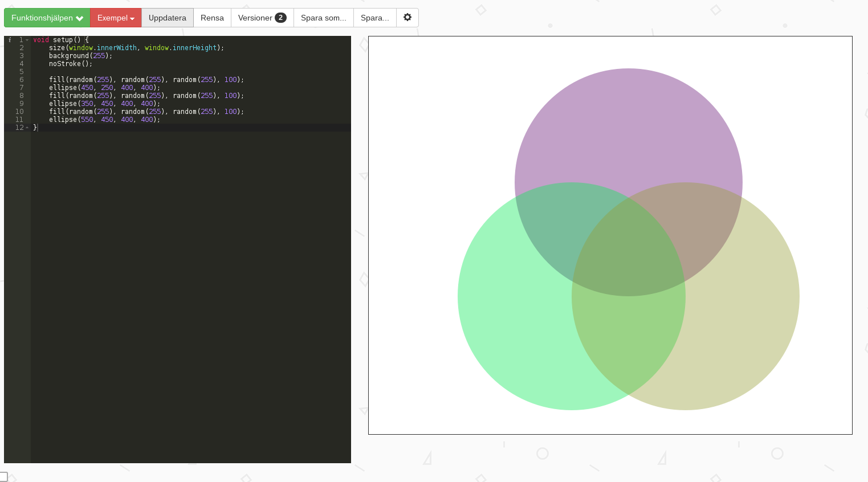Place cursor on noStroke() line

coord(70,64)
